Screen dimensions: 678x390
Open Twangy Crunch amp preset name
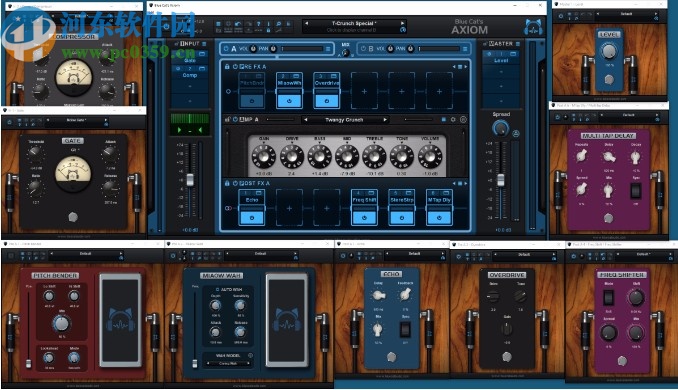click(x=344, y=120)
